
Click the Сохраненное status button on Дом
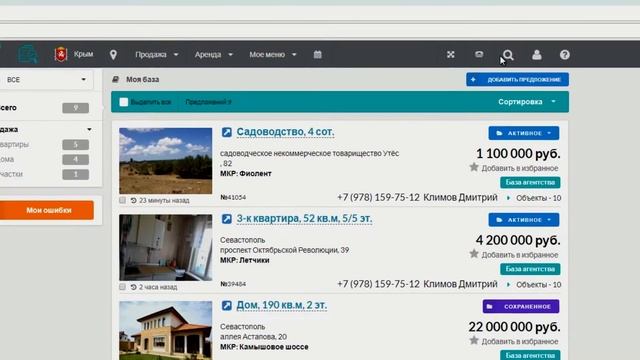[521, 306]
